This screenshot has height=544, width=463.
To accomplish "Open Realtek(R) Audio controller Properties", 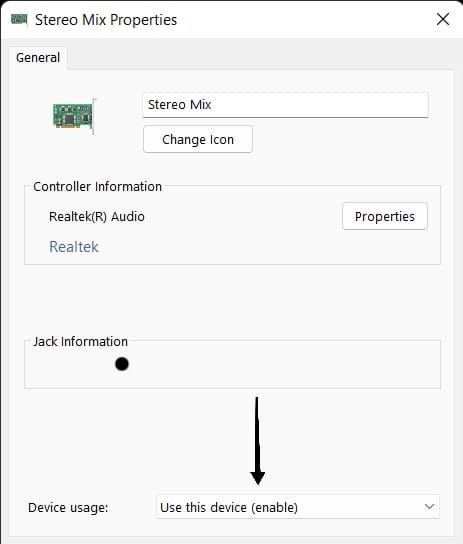I will click(385, 216).
